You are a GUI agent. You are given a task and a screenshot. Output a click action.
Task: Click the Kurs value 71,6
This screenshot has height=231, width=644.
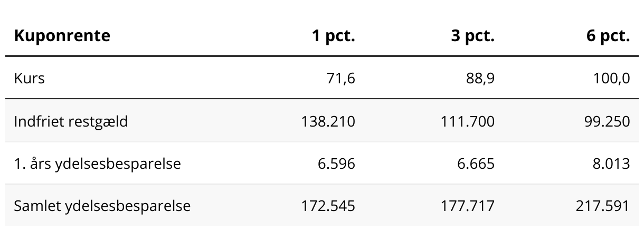tap(340, 79)
